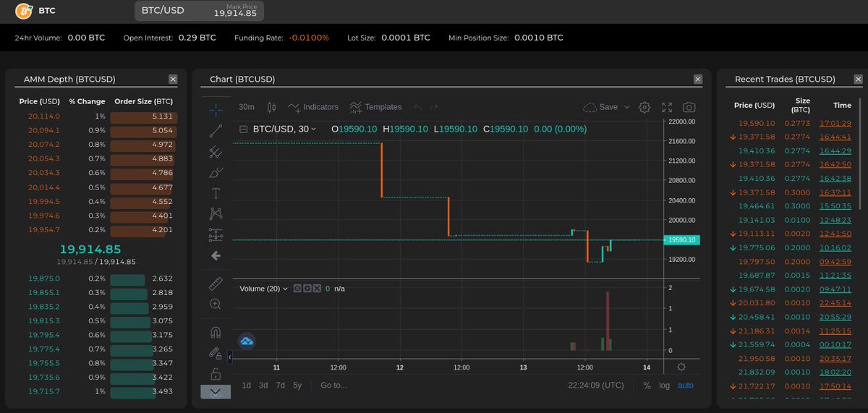Close the Recent Trades panel
Screen dimensions: 868x413
pyautogui.click(x=859, y=79)
